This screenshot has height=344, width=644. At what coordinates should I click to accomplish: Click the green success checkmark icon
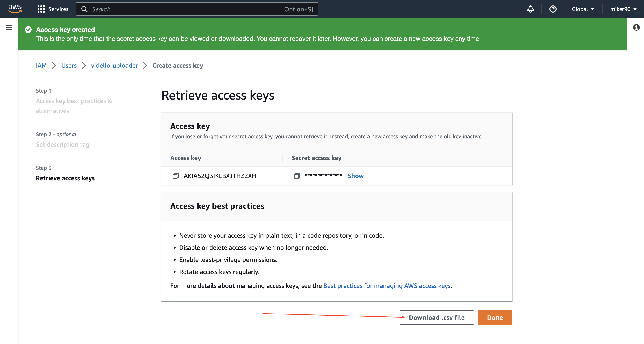28,30
